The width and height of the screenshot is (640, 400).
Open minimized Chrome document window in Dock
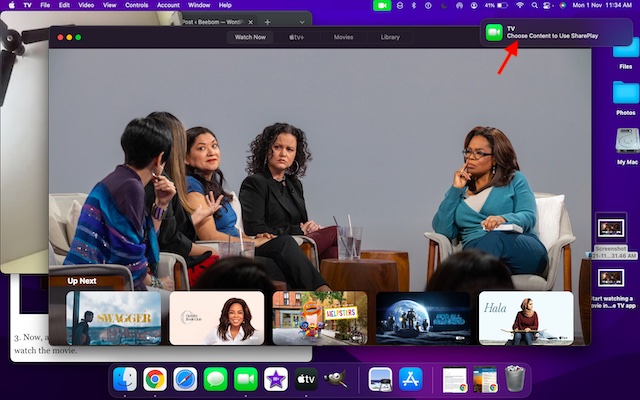tap(455, 380)
